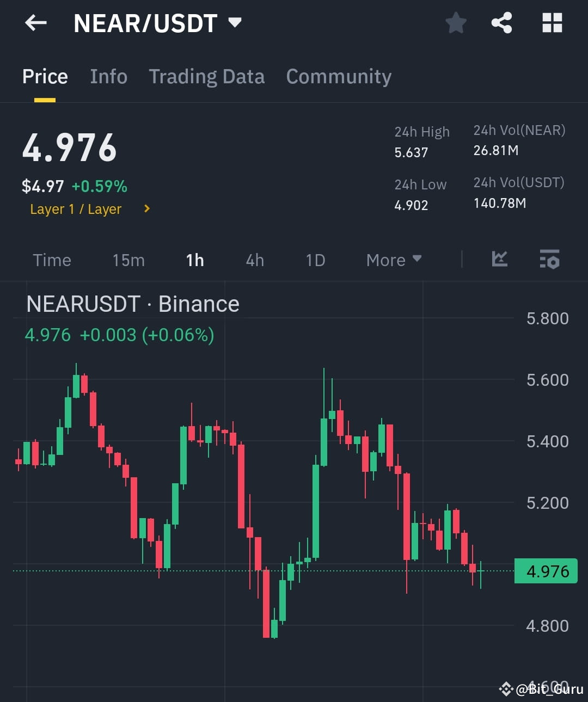Tap the 4.976 price tag on chart
Viewport: 588px width, 702px height.
[x=546, y=571]
